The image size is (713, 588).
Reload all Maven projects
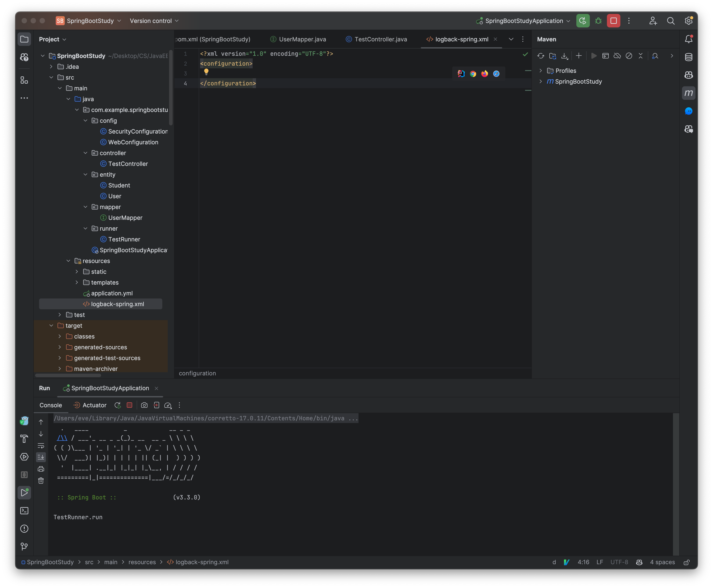541,56
